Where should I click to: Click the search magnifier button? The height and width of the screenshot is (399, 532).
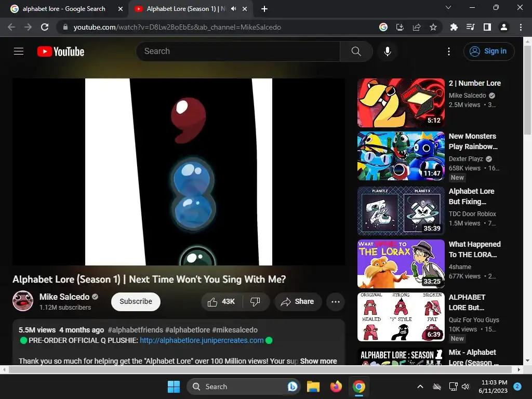[x=356, y=51]
